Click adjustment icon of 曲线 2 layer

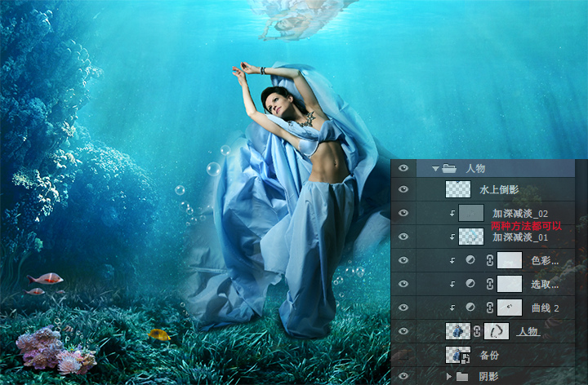(x=470, y=307)
